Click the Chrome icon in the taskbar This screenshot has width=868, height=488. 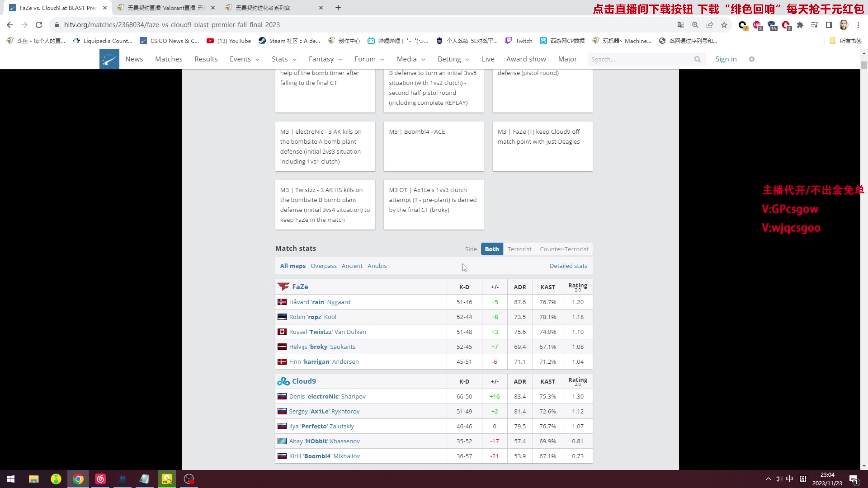tap(78, 479)
